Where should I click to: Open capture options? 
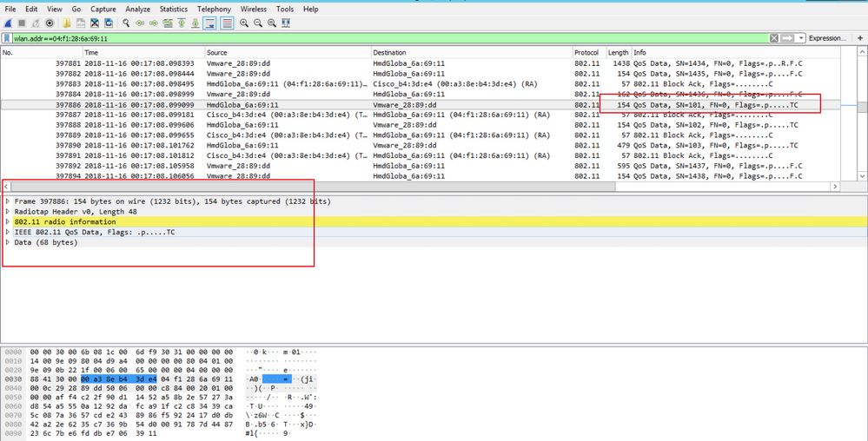(x=50, y=23)
